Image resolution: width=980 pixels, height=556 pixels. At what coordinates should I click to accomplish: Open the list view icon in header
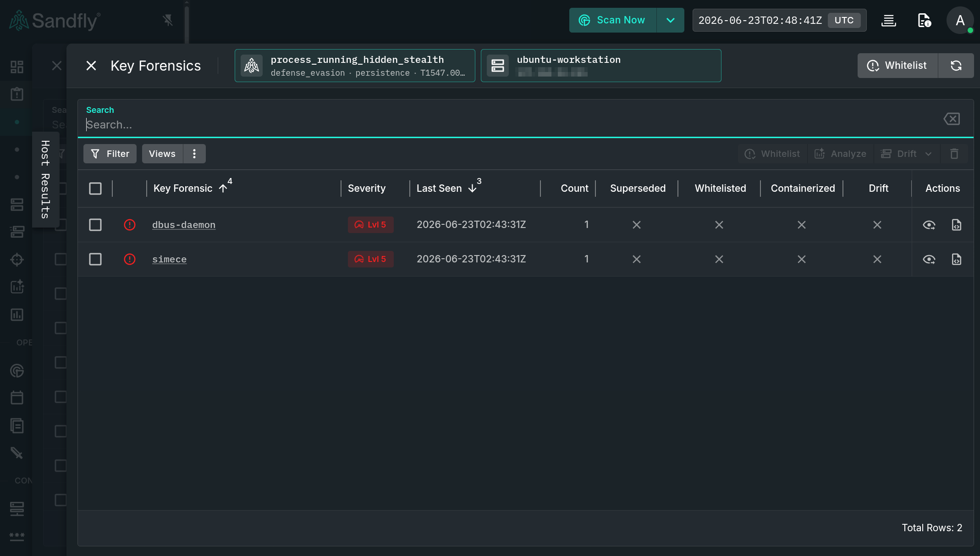(x=889, y=20)
